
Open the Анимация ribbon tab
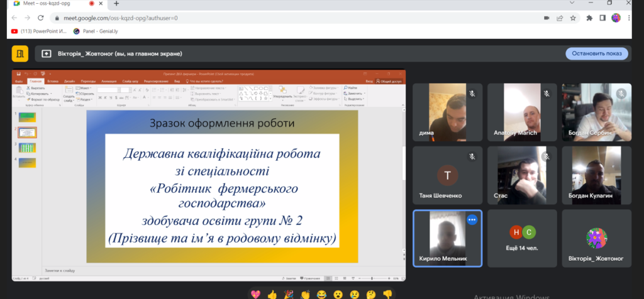[108, 82]
